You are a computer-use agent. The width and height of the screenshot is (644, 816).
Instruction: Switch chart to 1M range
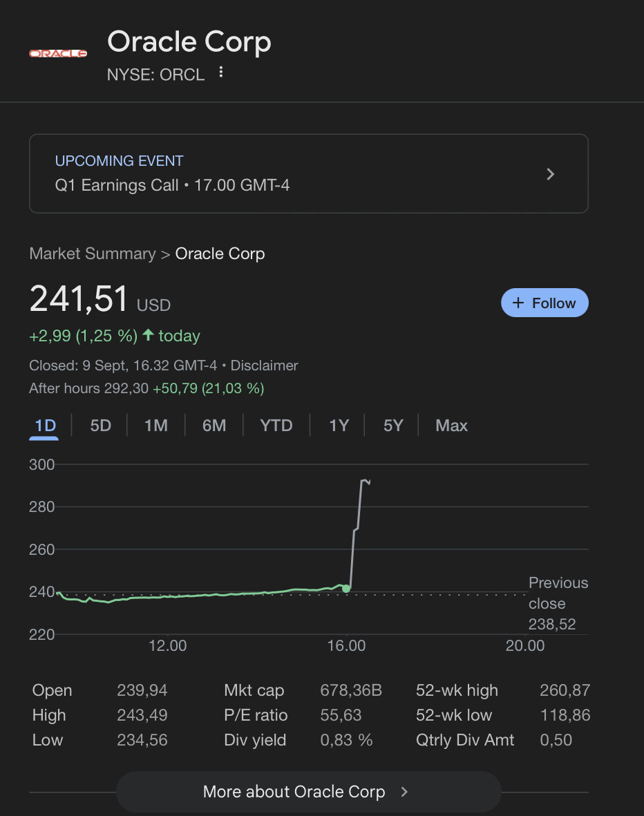click(x=155, y=426)
